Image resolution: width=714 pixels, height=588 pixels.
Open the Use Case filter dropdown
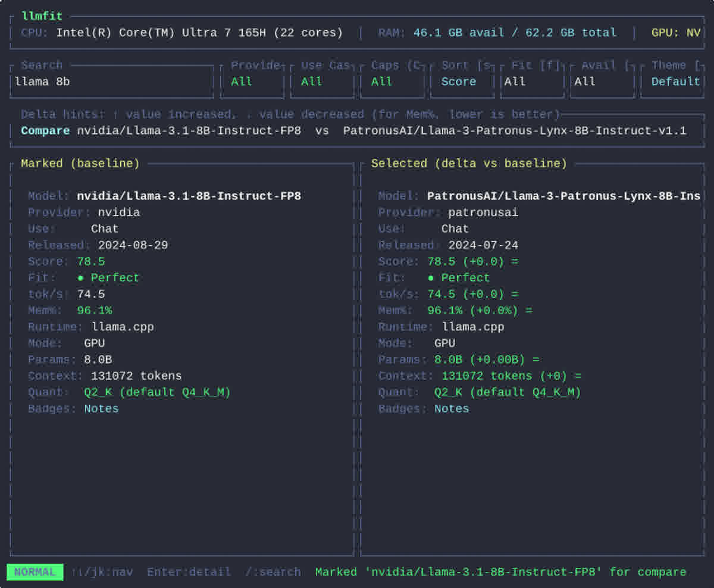(322, 82)
